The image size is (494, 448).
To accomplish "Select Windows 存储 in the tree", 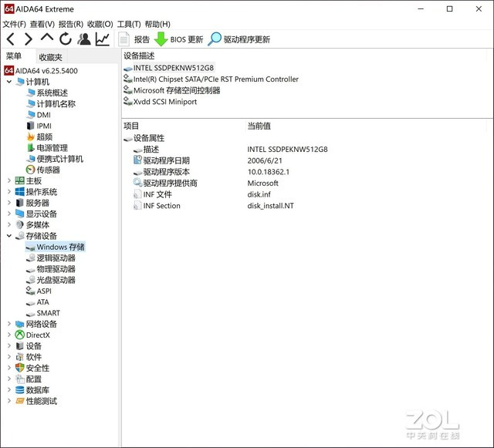I will click(x=55, y=247).
